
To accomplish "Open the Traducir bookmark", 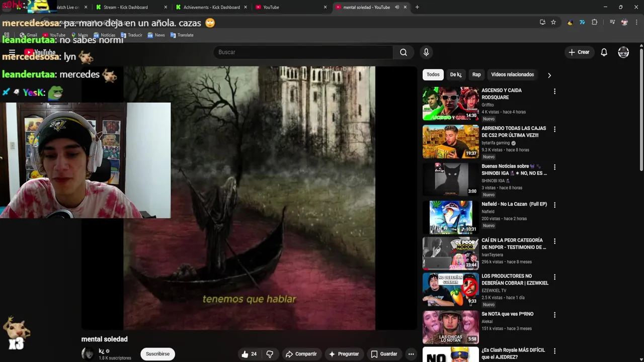I will tap(131, 35).
